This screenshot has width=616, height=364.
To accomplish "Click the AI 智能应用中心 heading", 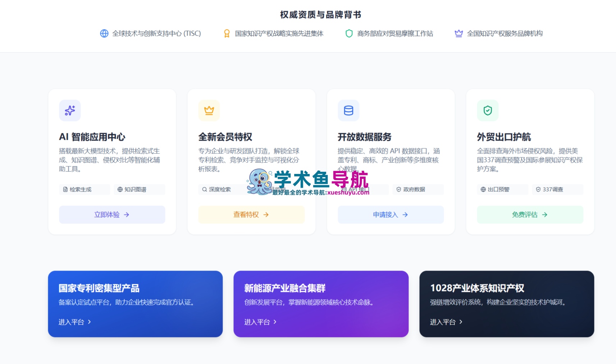I will pyautogui.click(x=92, y=137).
